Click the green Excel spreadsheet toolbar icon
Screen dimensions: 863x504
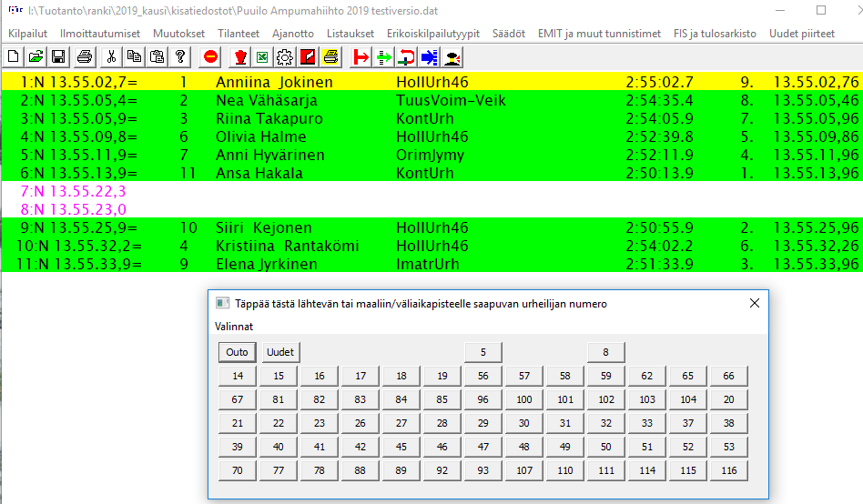click(x=262, y=56)
